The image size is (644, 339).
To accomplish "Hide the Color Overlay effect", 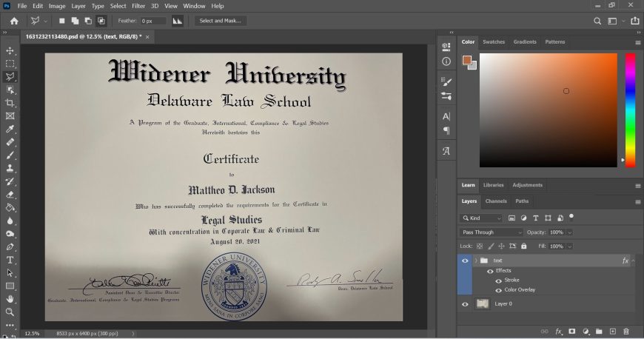I will pos(499,290).
